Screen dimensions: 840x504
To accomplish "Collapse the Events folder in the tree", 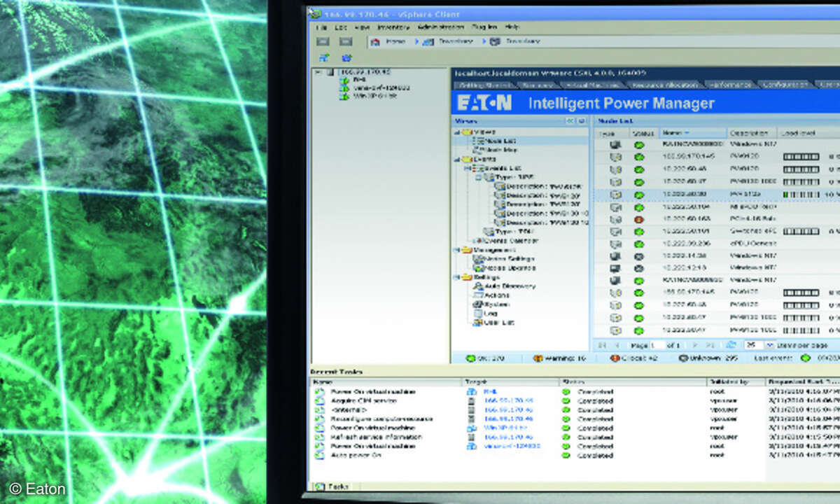I will click(x=457, y=159).
